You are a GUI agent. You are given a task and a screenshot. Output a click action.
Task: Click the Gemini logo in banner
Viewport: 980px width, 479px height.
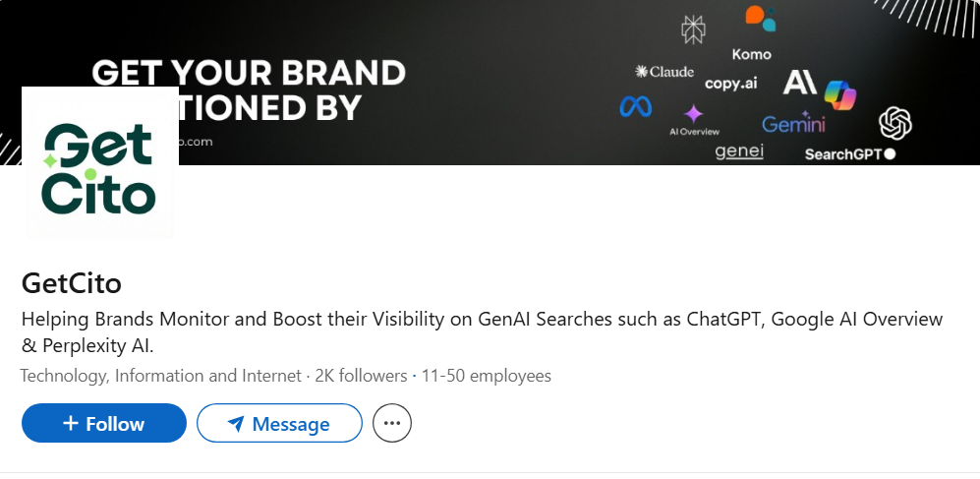[793, 124]
